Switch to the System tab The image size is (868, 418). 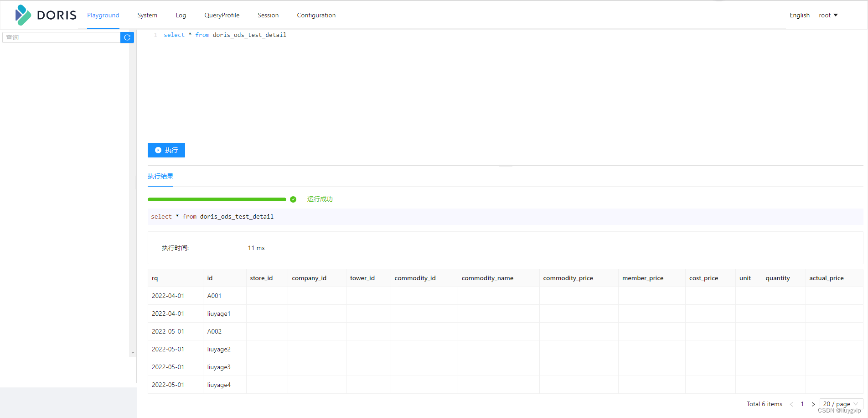(147, 15)
